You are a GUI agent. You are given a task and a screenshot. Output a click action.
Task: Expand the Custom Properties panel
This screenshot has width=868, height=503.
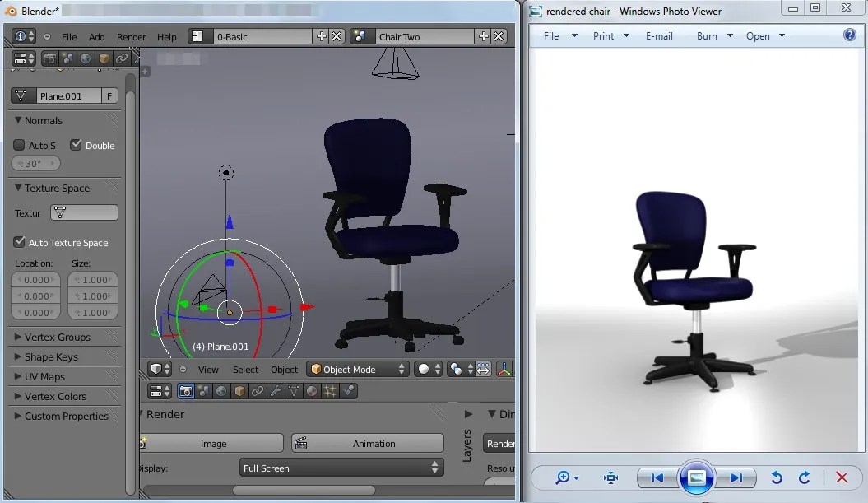tap(18, 416)
